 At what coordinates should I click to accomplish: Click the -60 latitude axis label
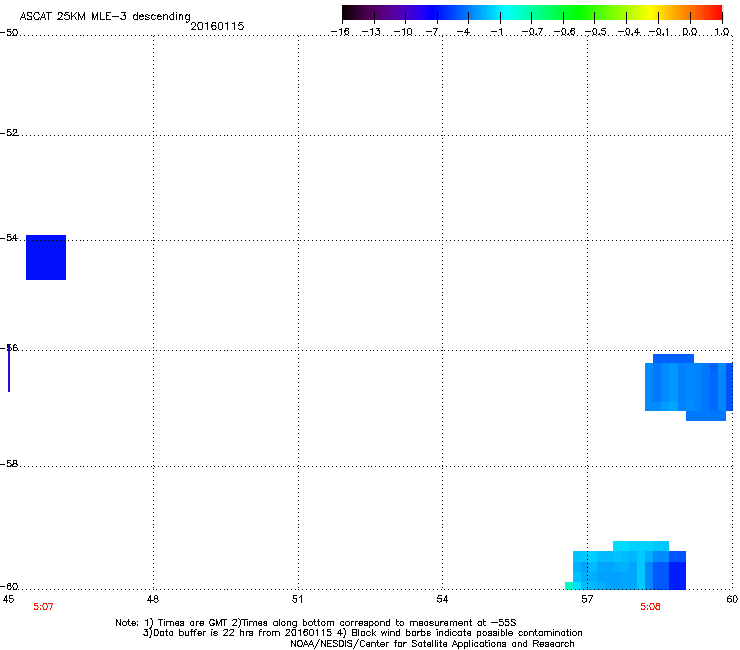pyautogui.click(x=9, y=587)
